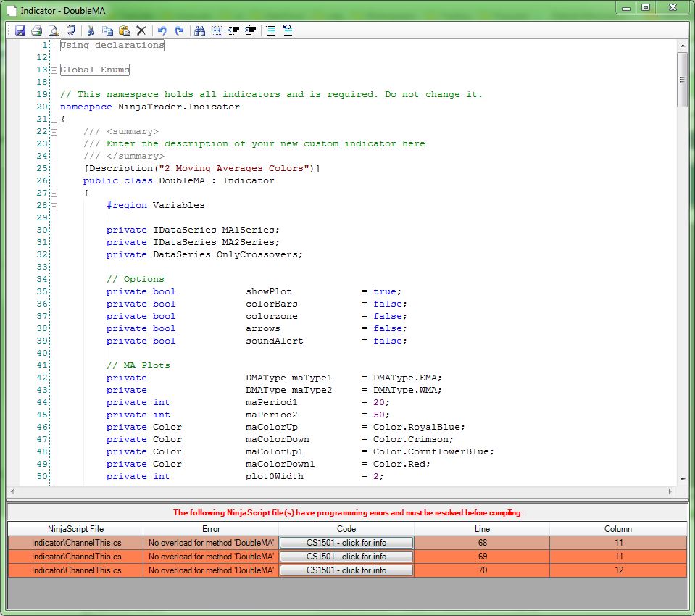Click the Line column header
Screen dimensions: 695x616
(x=481, y=529)
